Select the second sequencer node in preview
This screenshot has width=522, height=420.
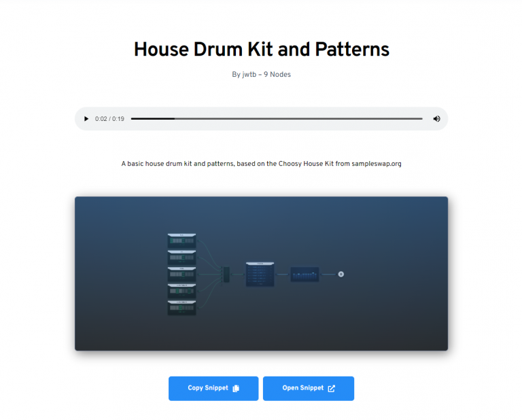click(x=181, y=258)
